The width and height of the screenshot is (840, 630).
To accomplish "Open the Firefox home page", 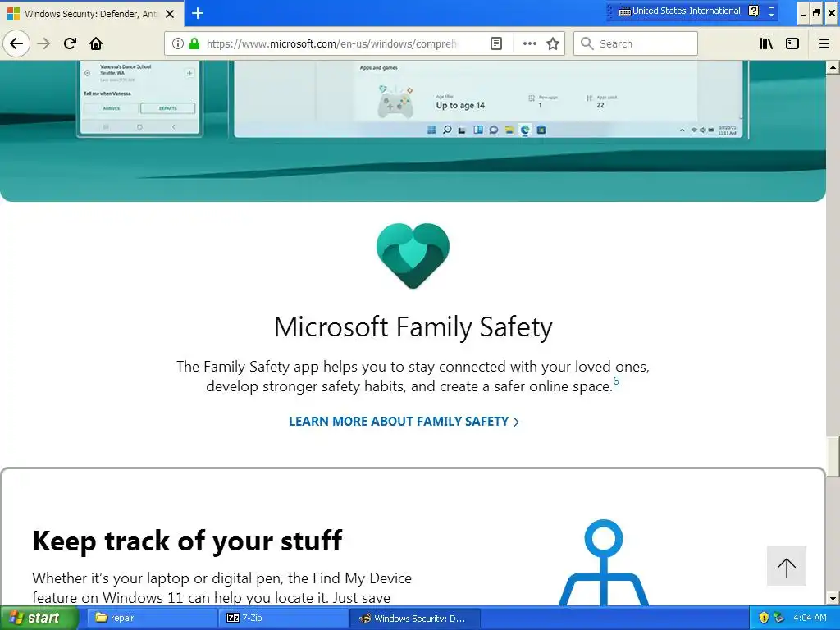I will click(96, 43).
